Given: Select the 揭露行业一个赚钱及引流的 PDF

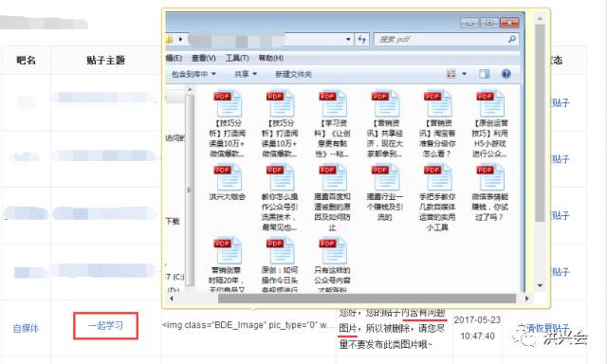Looking at the screenshot, I should (385, 193).
